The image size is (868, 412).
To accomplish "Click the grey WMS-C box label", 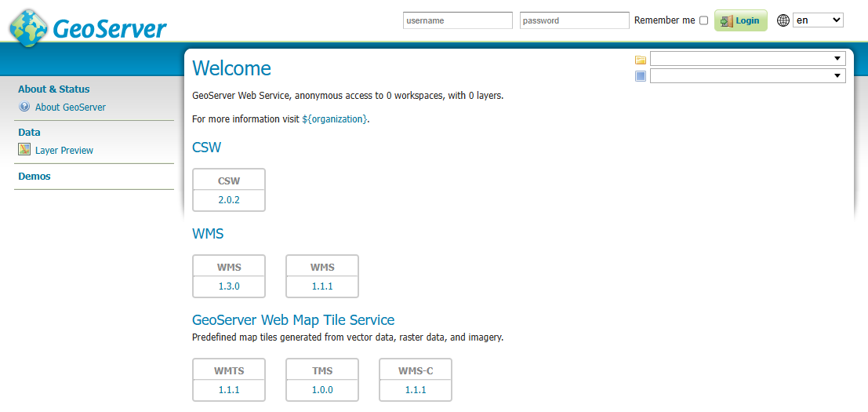I will tap(415, 370).
